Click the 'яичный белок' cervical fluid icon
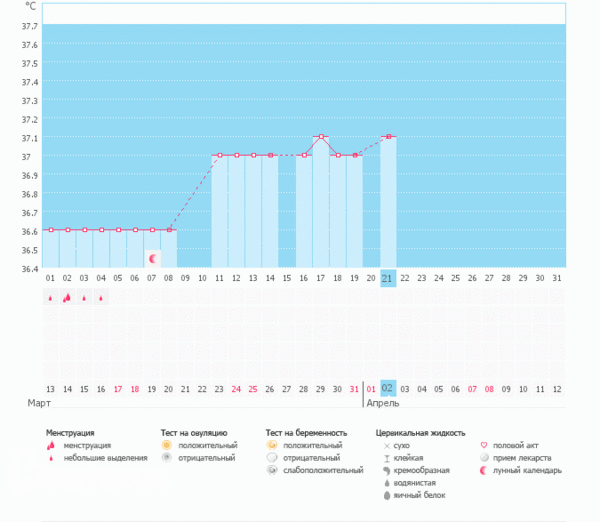This screenshot has height=522, width=600. [386, 495]
